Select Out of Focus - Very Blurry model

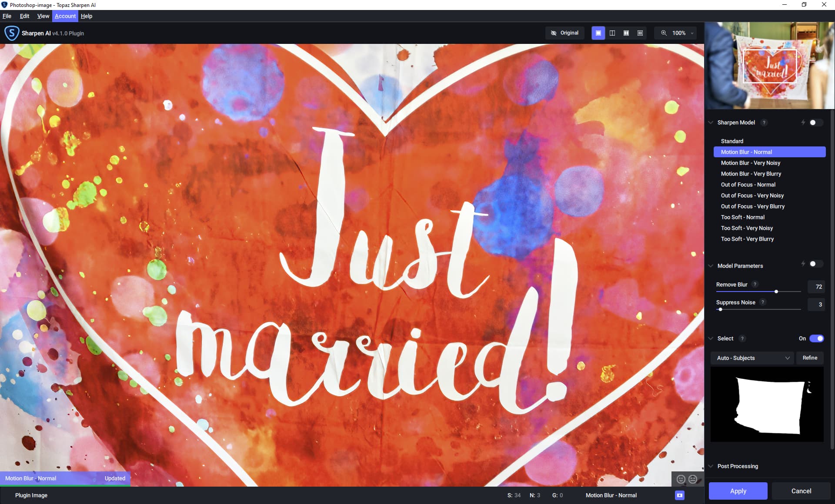pyautogui.click(x=752, y=206)
